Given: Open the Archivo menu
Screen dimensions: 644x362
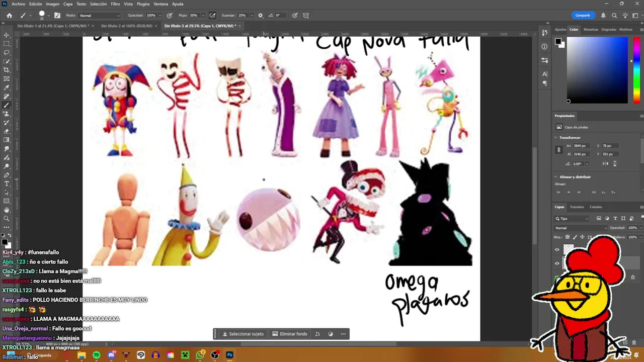Looking at the screenshot, I should pos(18,4).
